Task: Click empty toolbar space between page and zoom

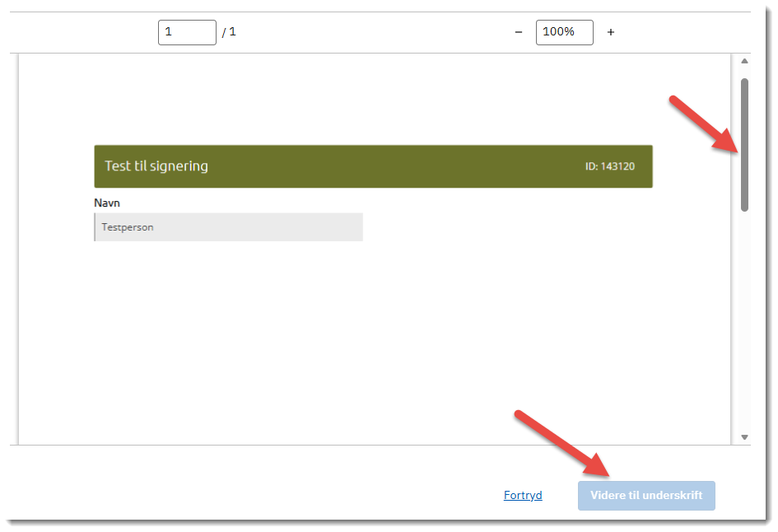Action: click(370, 32)
